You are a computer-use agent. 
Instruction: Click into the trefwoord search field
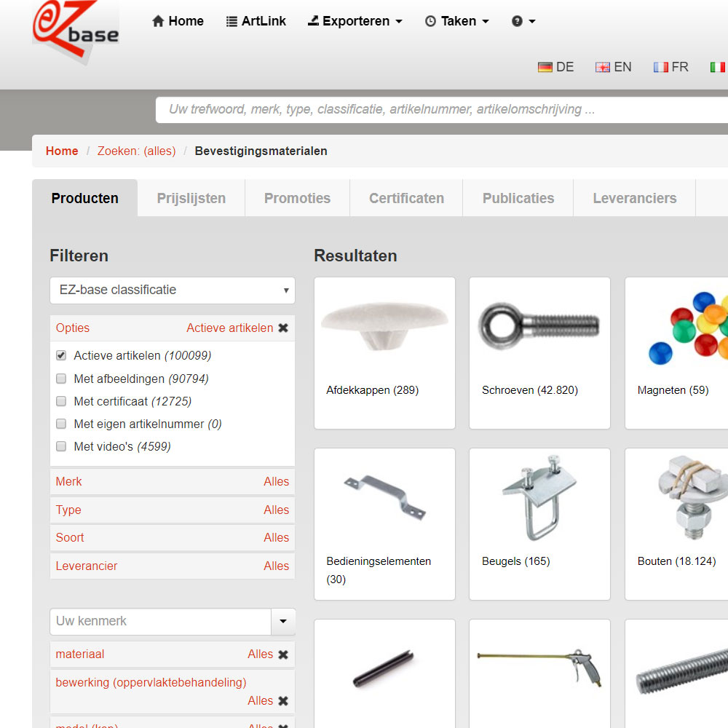pyautogui.click(x=442, y=110)
